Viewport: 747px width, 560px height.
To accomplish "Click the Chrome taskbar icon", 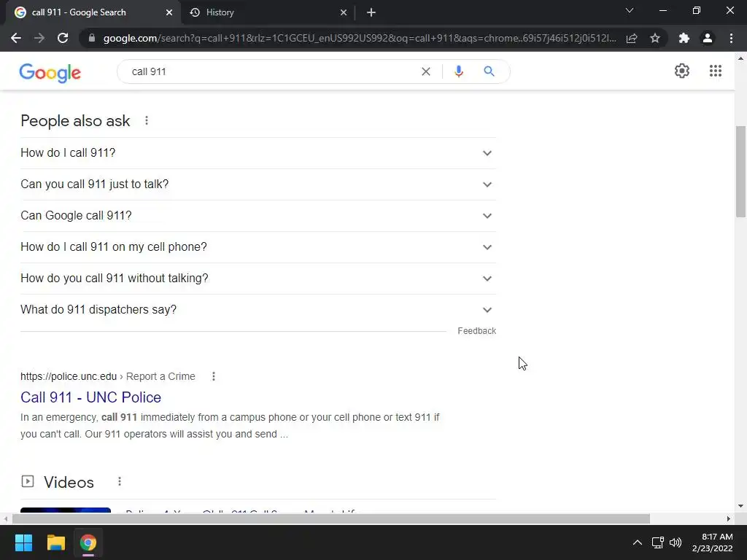I will (88, 542).
